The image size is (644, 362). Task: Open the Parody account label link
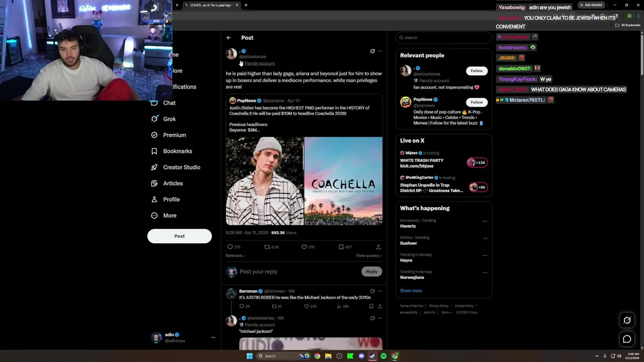click(x=260, y=63)
